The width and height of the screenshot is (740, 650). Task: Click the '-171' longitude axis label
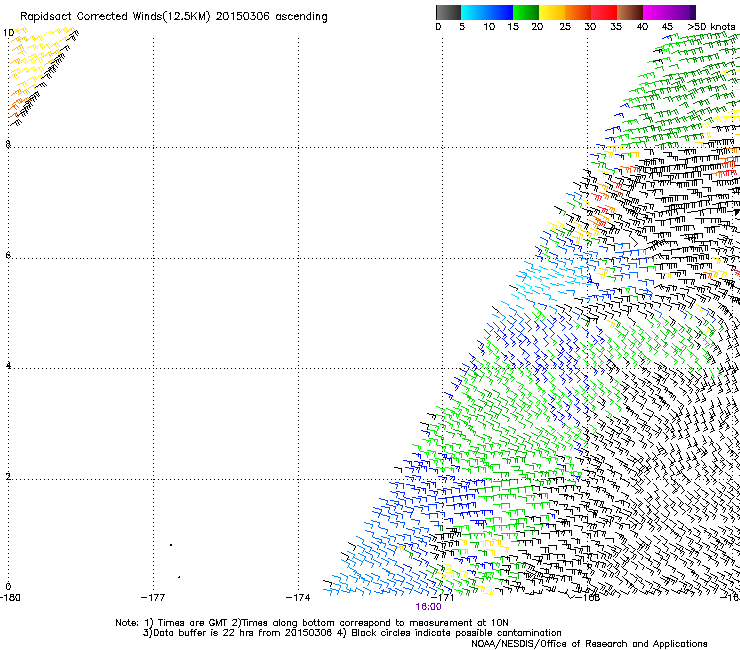coord(443,598)
